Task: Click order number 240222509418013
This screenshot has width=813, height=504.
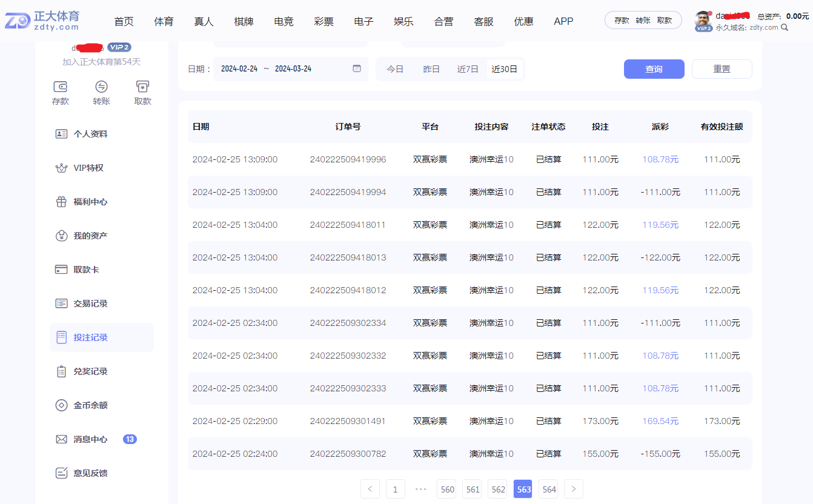Action: [348, 257]
